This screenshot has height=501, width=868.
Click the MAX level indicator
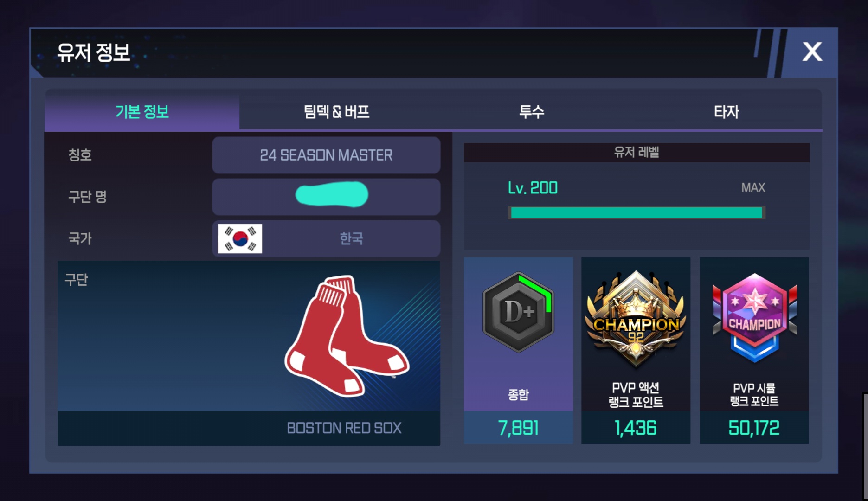tap(753, 188)
